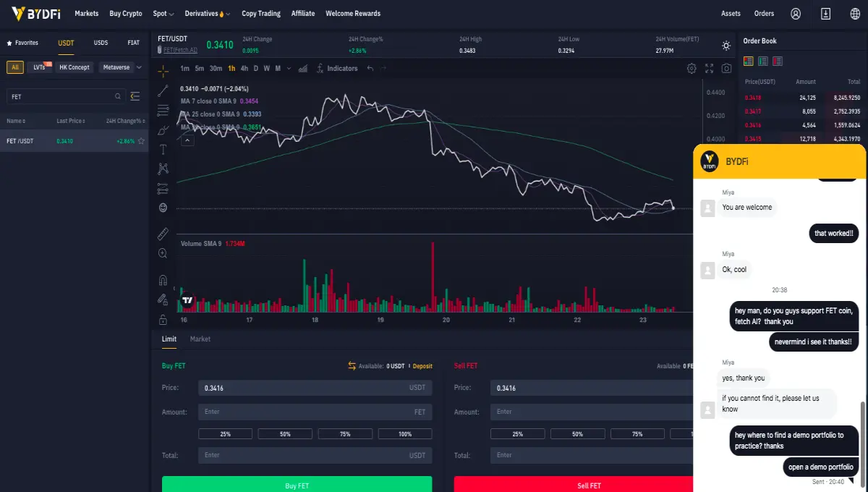Open the Indicators menu
The height and width of the screenshot is (492, 868).
pyautogui.click(x=337, y=68)
